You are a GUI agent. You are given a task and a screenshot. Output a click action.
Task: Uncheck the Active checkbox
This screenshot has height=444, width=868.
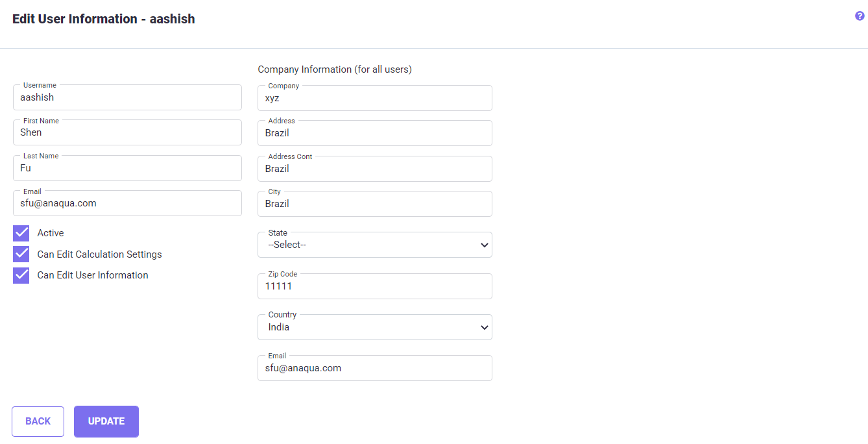[21, 233]
